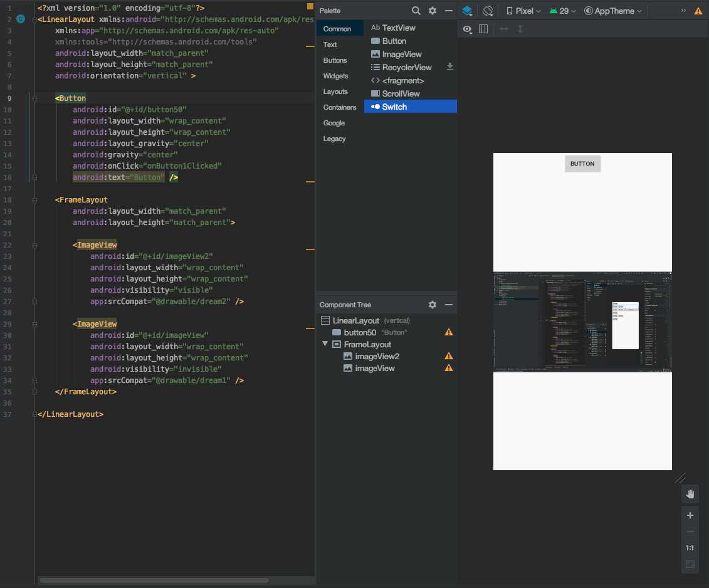This screenshot has height=588, width=709.
Task: Click warning icon next to imageView2
Action: coord(449,356)
